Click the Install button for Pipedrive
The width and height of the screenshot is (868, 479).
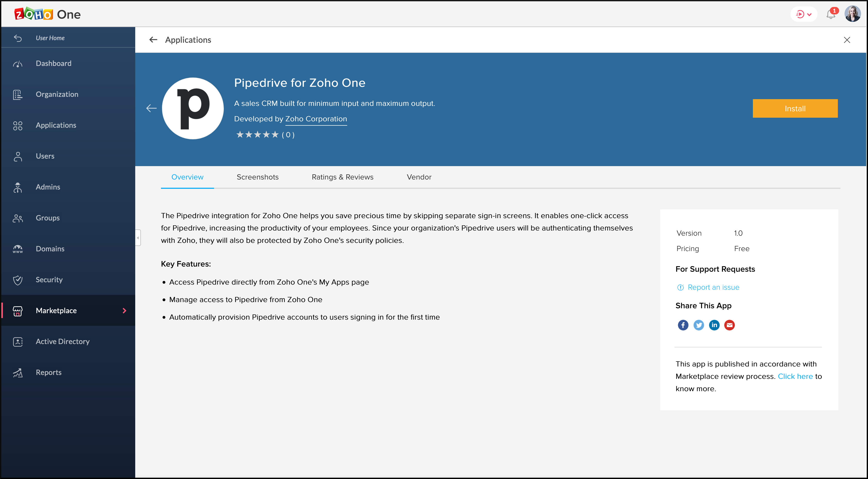(x=795, y=108)
